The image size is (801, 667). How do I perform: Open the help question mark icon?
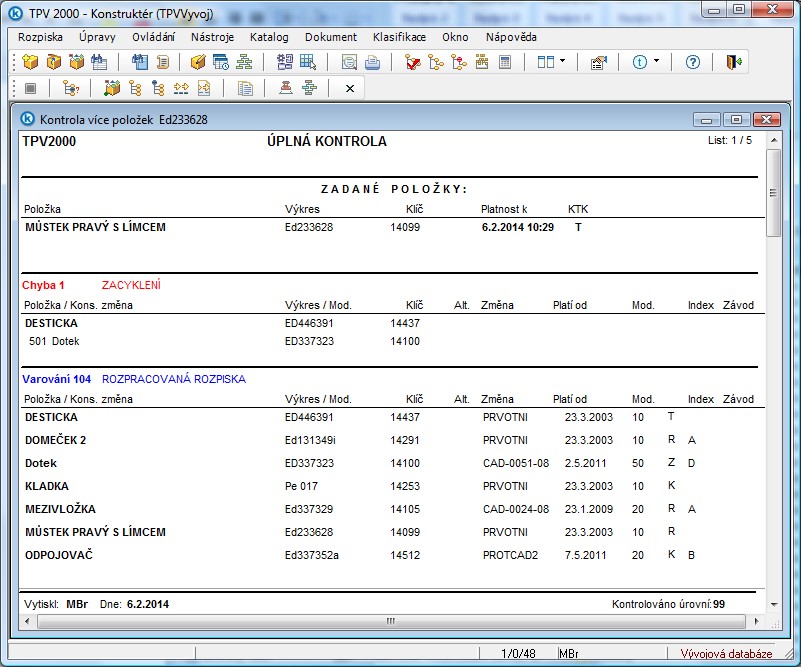(693, 62)
